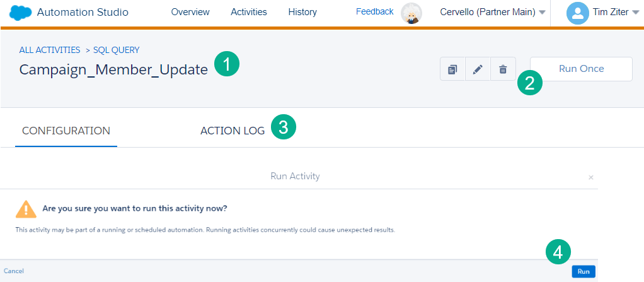Delete the activity using the trash icon
This screenshot has width=644, height=282.
pos(503,69)
